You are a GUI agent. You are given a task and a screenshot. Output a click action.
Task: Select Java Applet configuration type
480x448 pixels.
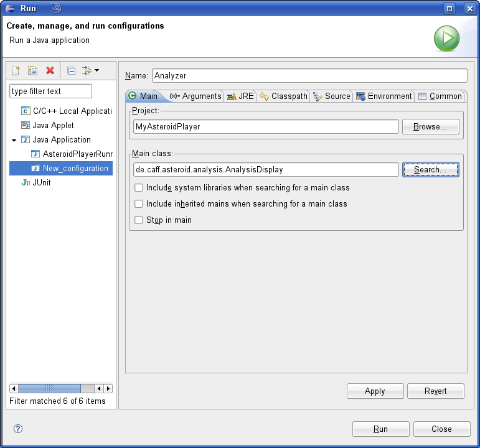click(x=47, y=125)
